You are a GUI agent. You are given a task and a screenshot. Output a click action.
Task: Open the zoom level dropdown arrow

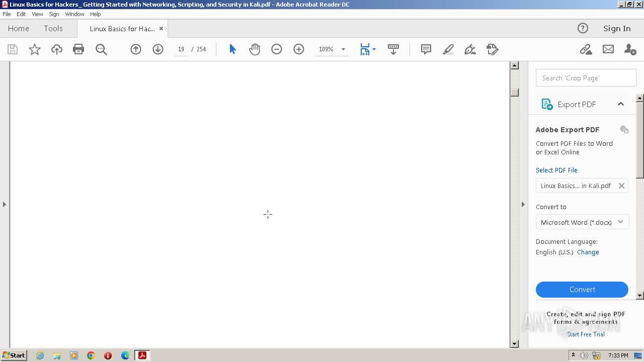coord(343,49)
